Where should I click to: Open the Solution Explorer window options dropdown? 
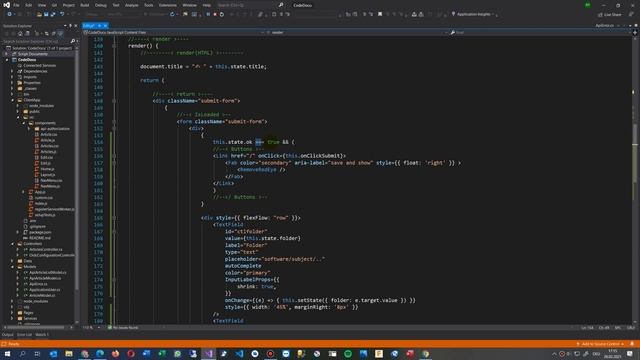(65, 26)
